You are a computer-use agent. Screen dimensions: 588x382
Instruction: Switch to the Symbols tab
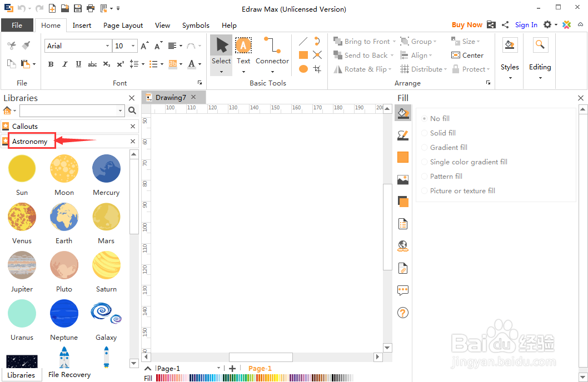click(x=196, y=25)
